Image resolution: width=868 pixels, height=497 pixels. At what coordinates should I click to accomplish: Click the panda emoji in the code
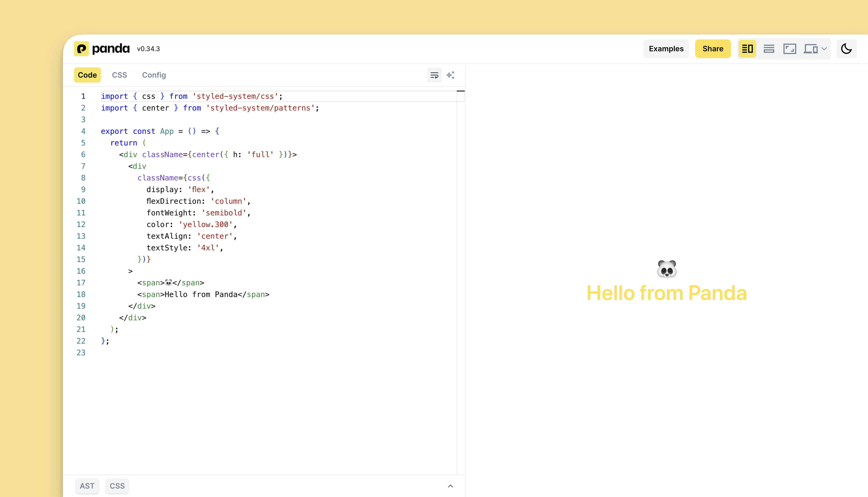pos(168,283)
